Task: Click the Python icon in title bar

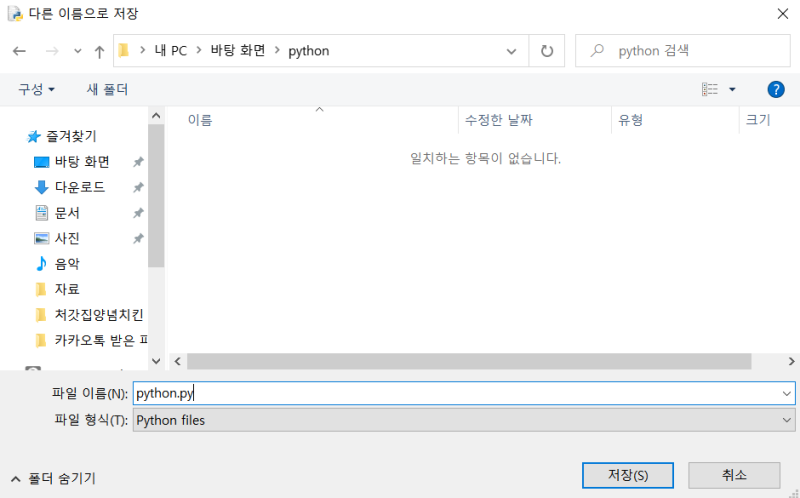Action: (x=15, y=14)
